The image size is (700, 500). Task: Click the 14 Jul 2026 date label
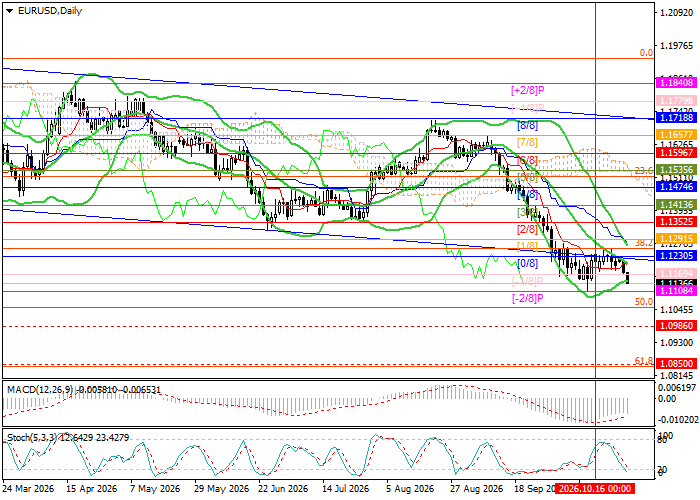click(x=346, y=488)
